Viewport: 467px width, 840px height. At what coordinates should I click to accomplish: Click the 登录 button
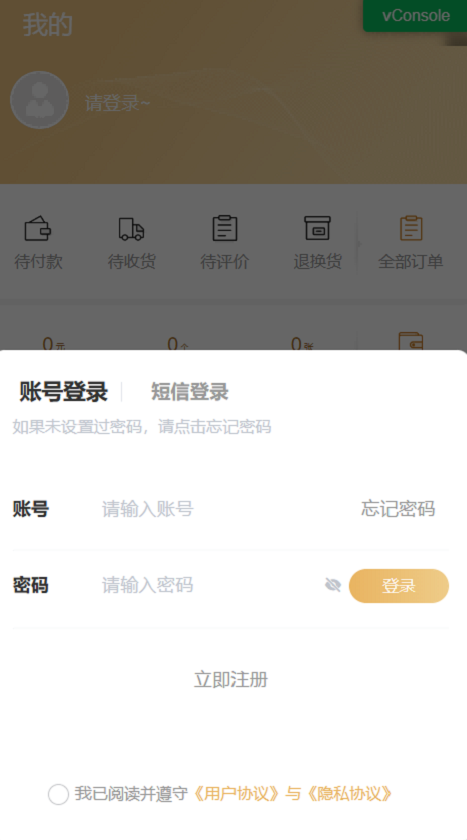[399, 586]
